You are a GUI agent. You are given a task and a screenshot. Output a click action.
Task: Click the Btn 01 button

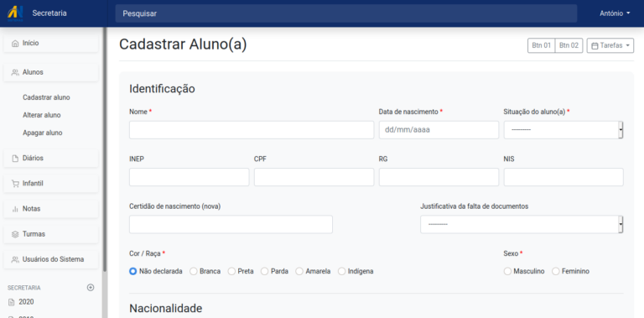pyautogui.click(x=542, y=45)
